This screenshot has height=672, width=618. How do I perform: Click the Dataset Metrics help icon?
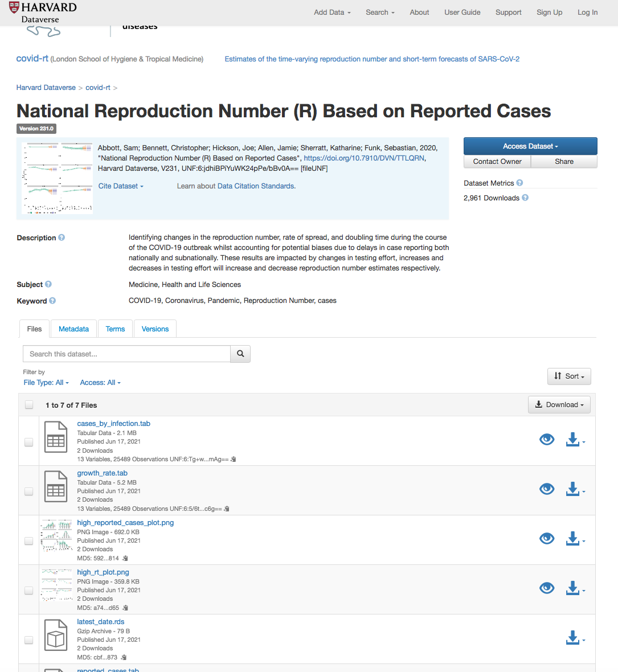[519, 183]
